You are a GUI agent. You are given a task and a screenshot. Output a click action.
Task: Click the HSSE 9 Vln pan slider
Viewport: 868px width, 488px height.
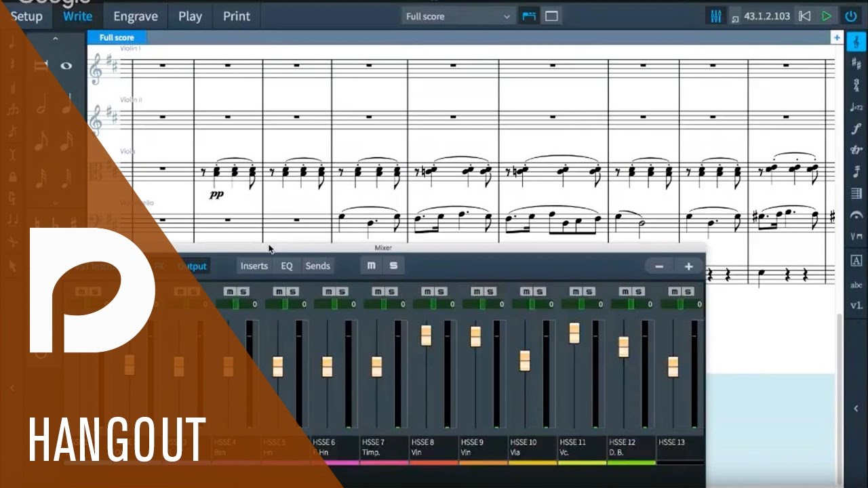click(483, 304)
